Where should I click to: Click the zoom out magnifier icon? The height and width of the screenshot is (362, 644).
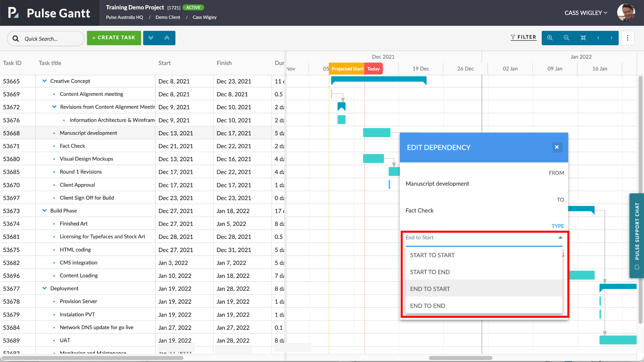pos(567,38)
